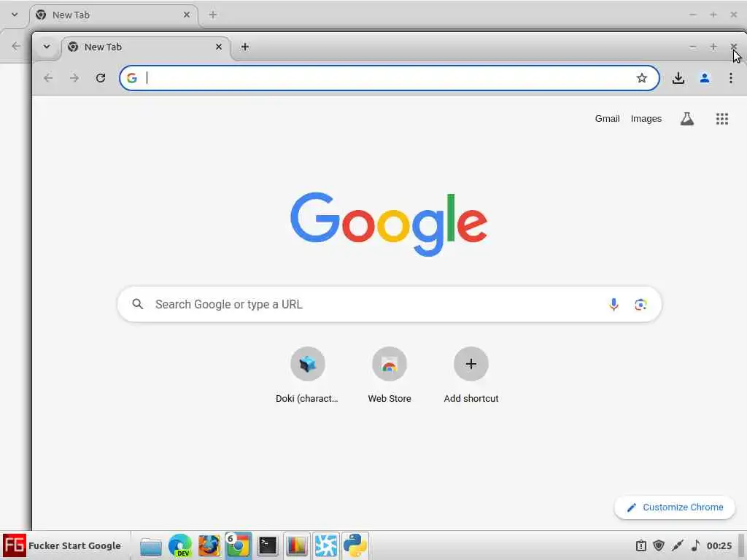Image resolution: width=747 pixels, height=560 pixels.
Task: Click the Google G icon in address bar
Action: coord(132,77)
